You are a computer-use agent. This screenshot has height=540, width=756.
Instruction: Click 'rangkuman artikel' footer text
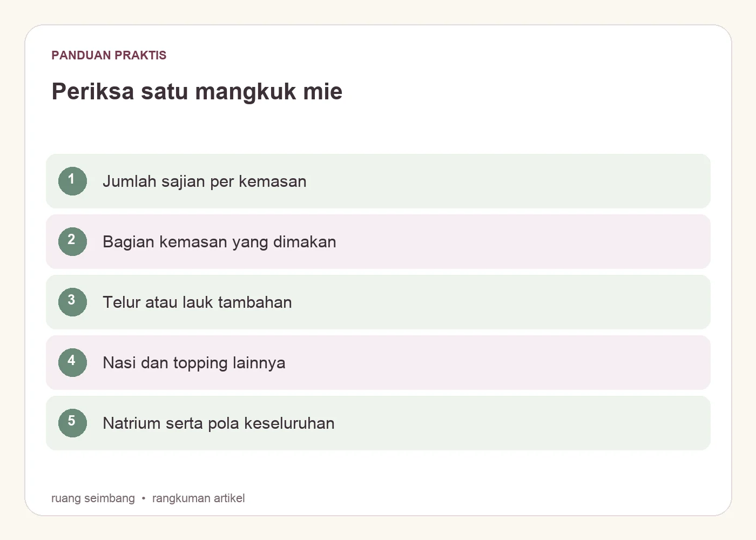tap(198, 498)
